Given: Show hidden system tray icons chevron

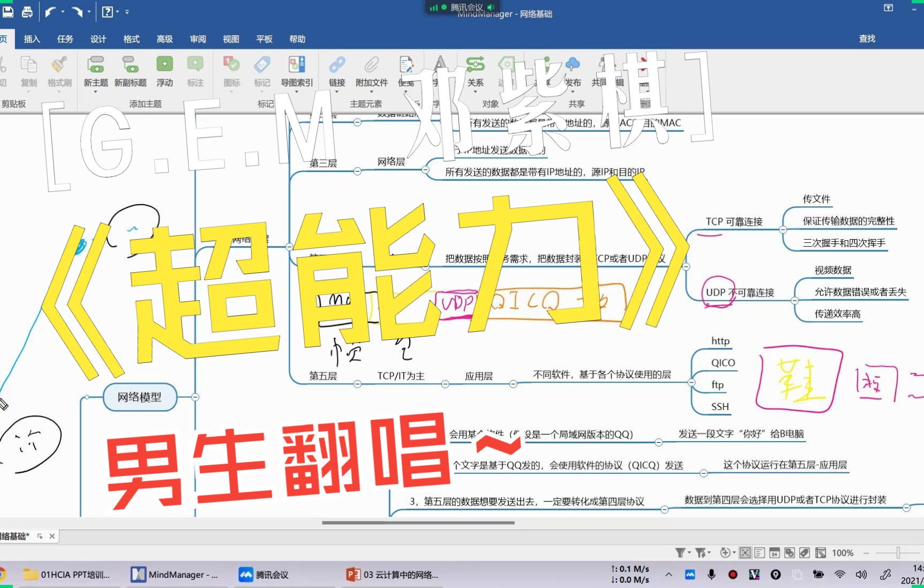Looking at the screenshot, I should tap(668, 575).
